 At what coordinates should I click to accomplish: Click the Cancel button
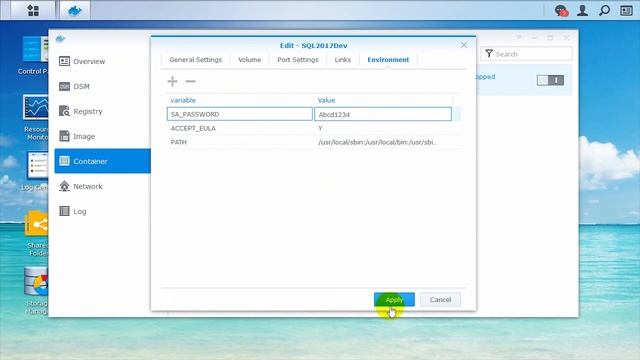click(440, 300)
